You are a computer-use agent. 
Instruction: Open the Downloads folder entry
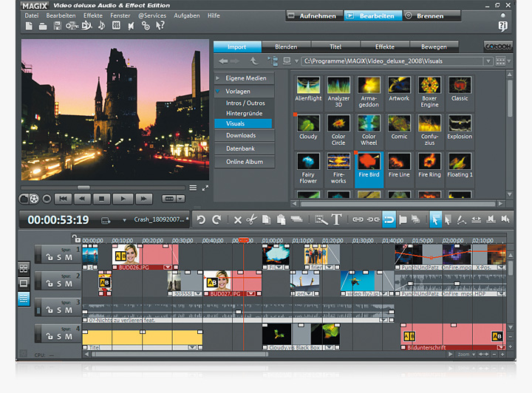point(245,135)
